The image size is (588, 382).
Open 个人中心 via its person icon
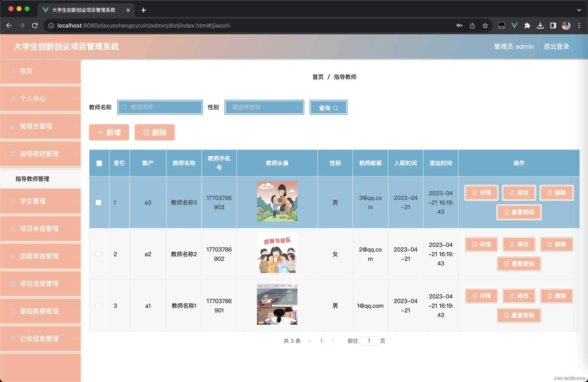[x=13, y=99]
